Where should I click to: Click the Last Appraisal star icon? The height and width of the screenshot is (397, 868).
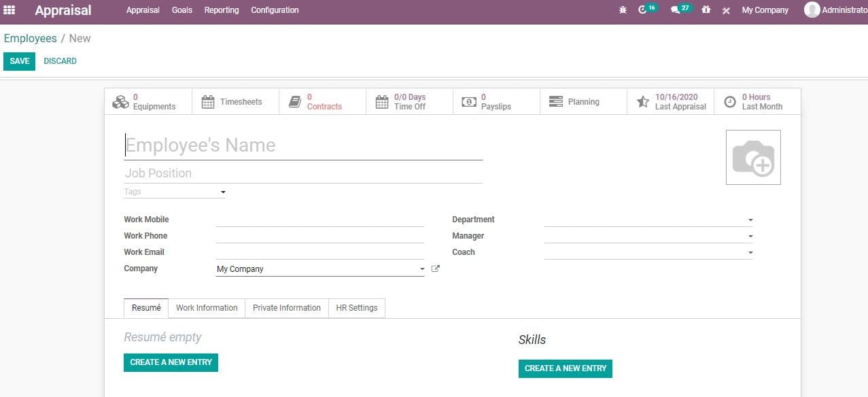click(643, 102)
